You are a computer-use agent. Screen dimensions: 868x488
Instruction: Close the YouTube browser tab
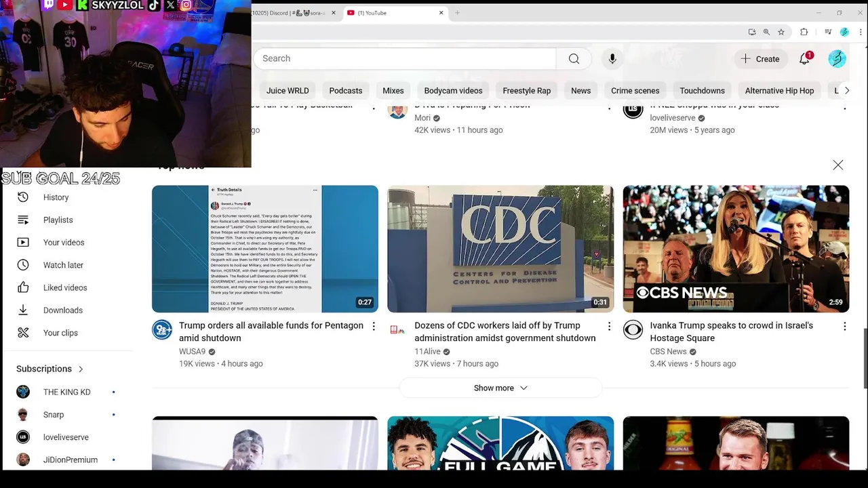tap(441, 13)
